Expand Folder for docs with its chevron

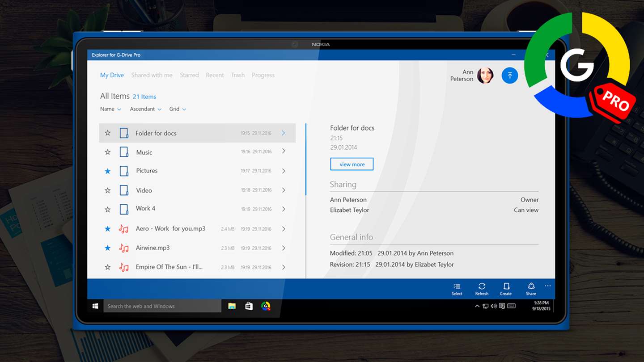284,133
